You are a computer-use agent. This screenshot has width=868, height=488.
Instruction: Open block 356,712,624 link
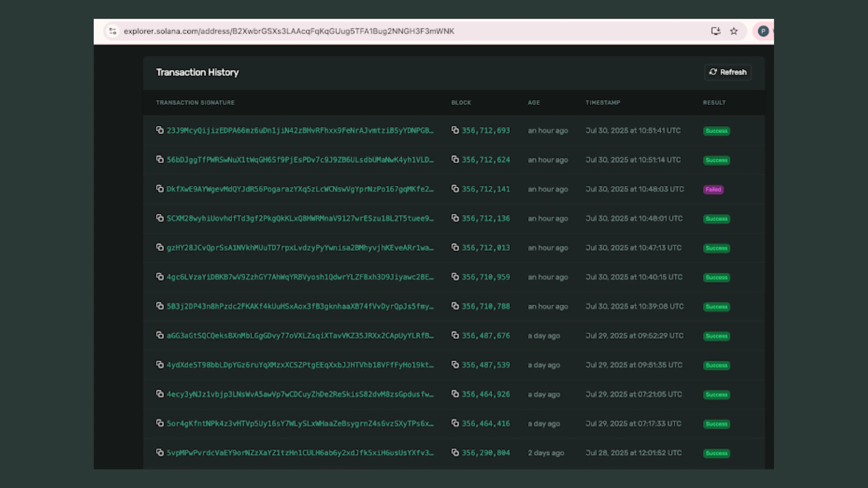(486, 160)
